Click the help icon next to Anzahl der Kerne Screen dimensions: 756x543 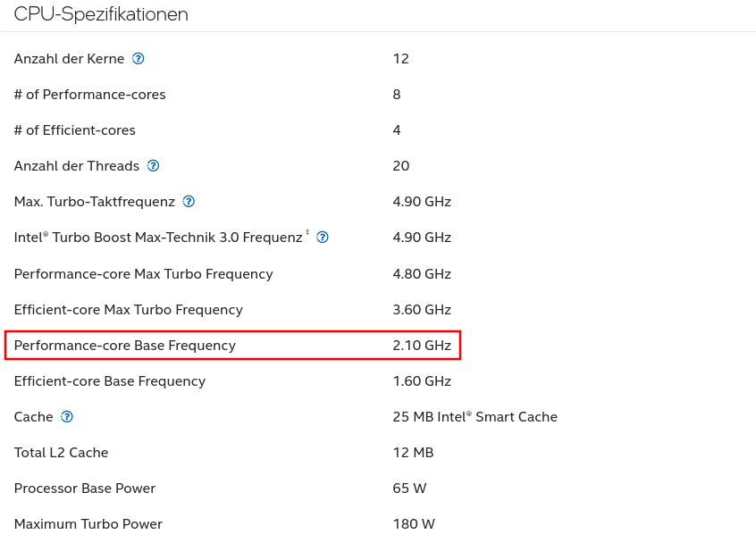(x=139, y=59)
